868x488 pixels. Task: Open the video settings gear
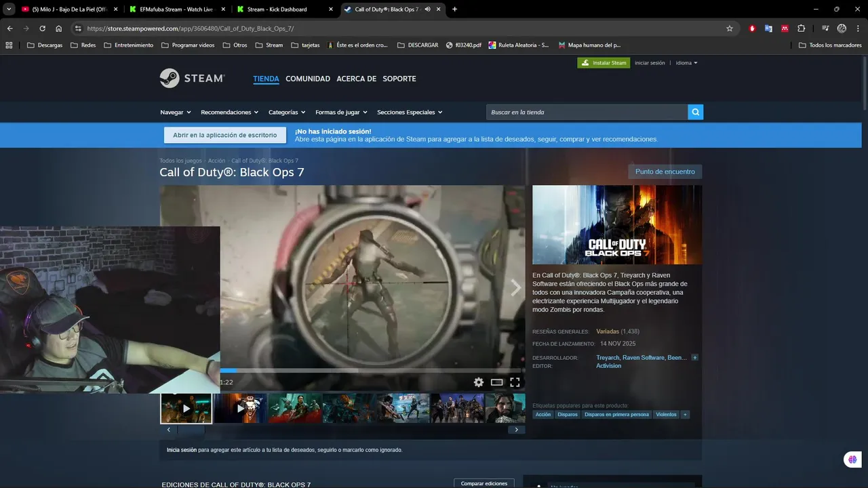(x=479, y=382)
